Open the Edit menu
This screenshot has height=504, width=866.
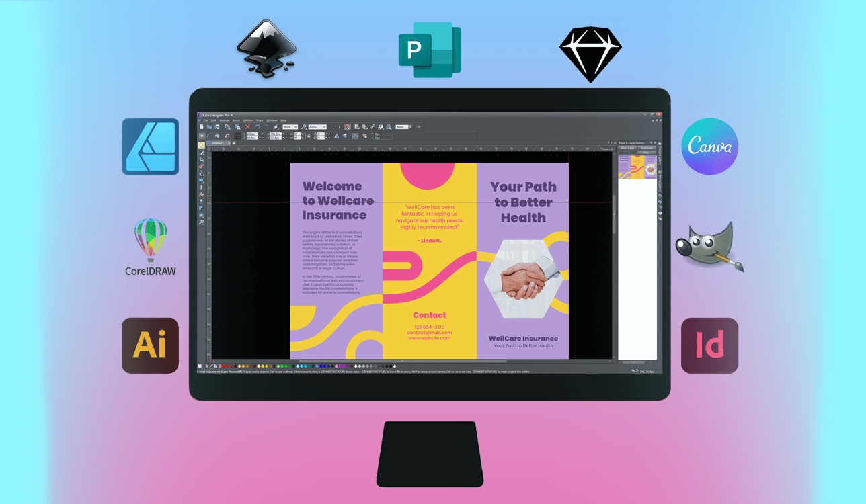pos(214,120)
